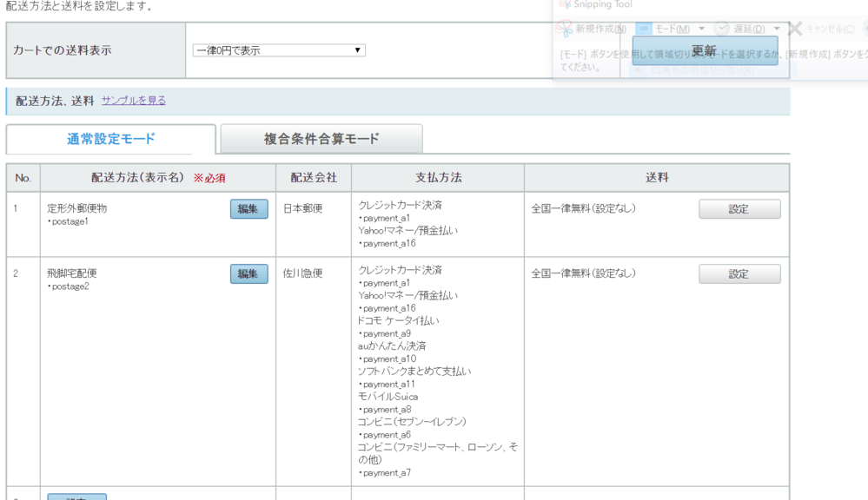Click the ドコモ ケータイ払い payment entry
The width and height of the screenshot is (868, 500).
(399, 321)
